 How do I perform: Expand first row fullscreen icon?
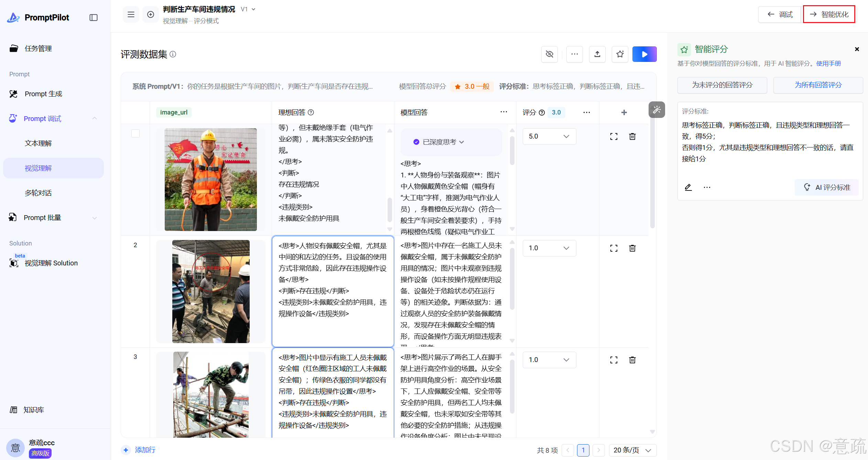[x=614, y=136]
